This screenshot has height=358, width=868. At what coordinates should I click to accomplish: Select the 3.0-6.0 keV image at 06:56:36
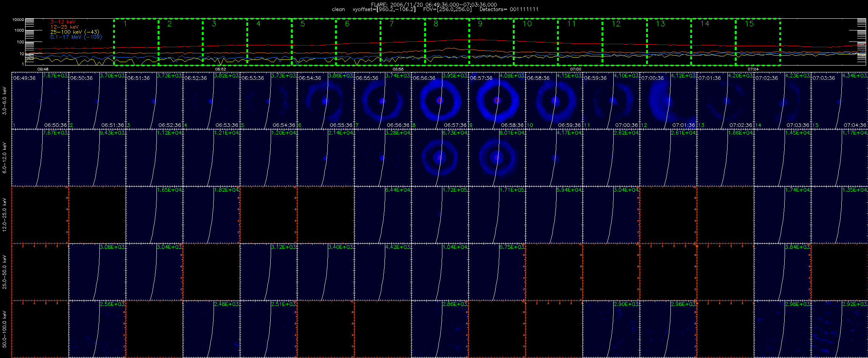[440, 101]
